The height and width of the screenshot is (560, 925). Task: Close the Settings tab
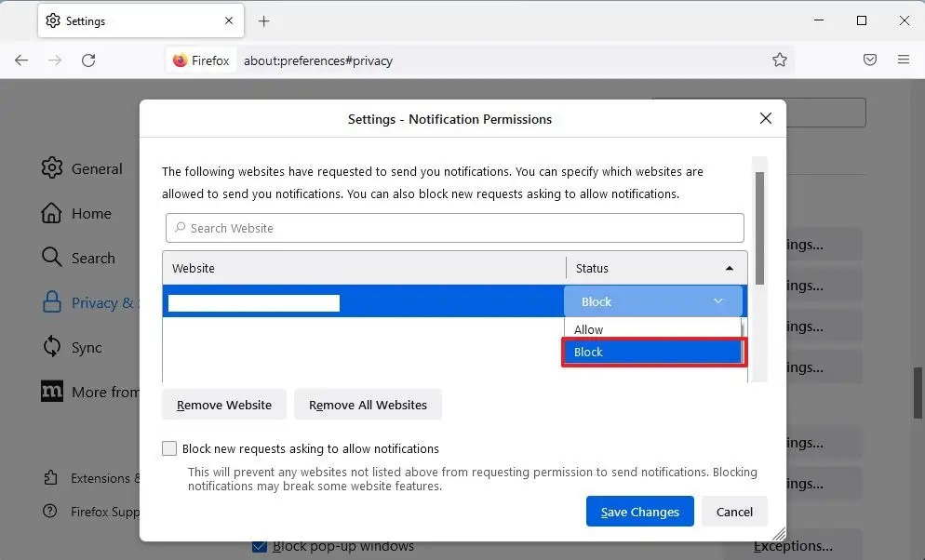tap(229, 20)
